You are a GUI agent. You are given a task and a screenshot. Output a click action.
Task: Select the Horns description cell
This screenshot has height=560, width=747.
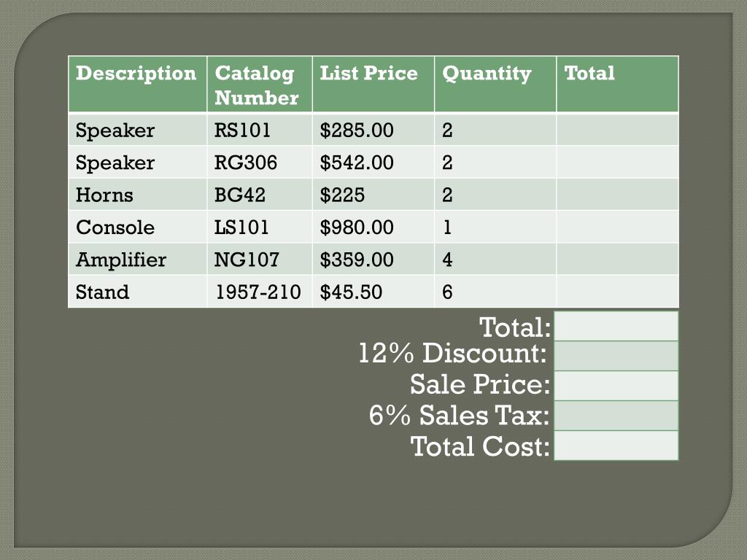pyautogui.click(x=138, y=194)
